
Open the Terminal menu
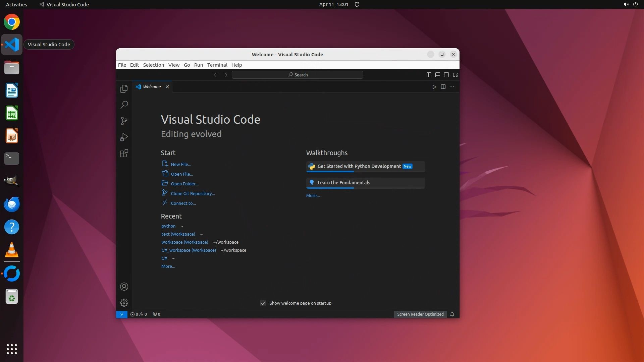pyautogui.click(x=217, y=65)
